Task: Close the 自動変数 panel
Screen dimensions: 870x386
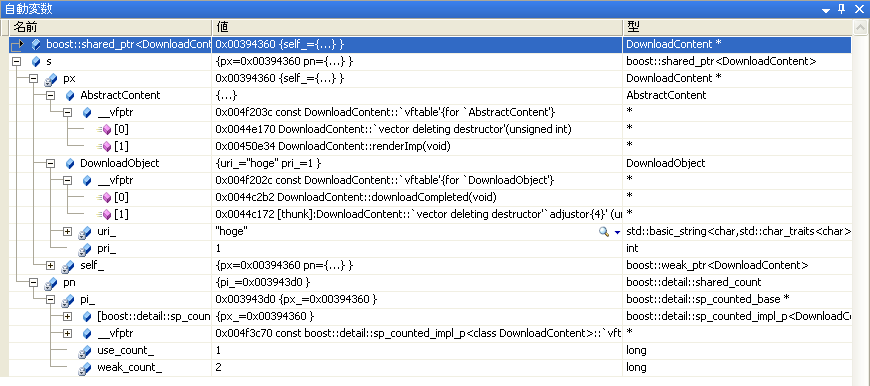Action: pyautogui.click(x=859, y=8)
